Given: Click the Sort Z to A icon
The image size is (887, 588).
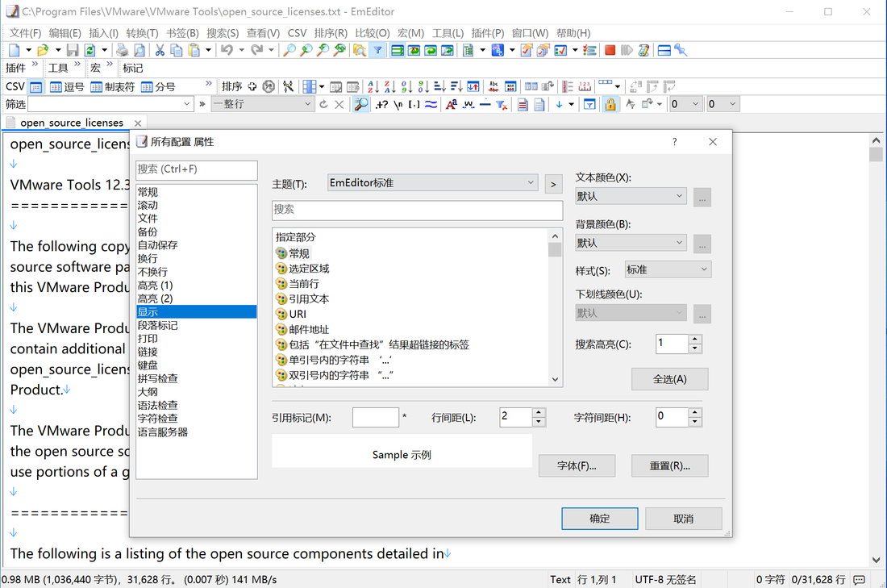Looking at the screenshot, I should [x=389, y=86].
